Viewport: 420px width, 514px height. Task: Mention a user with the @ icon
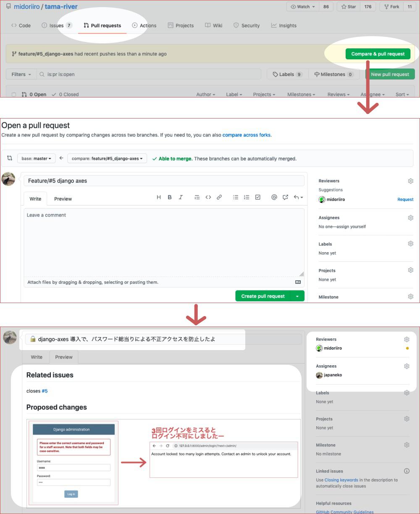coord(274,197)
